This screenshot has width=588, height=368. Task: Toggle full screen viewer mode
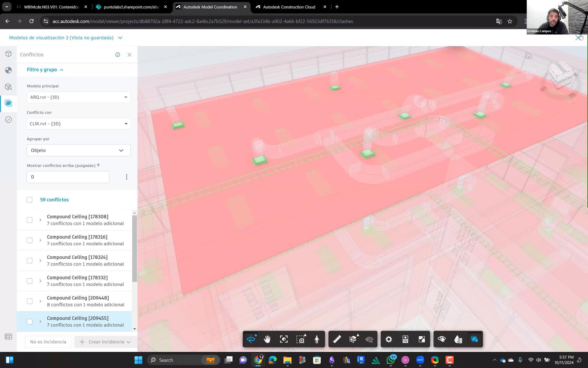click(x=422, y=339)
